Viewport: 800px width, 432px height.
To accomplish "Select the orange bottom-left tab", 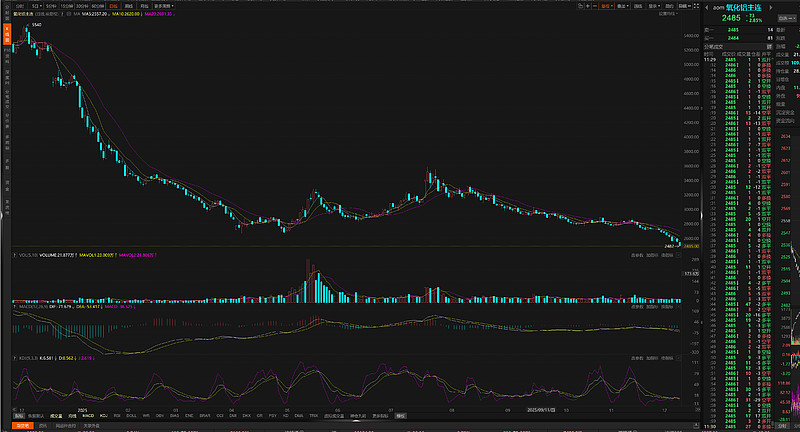I will (x=22, y=425).
